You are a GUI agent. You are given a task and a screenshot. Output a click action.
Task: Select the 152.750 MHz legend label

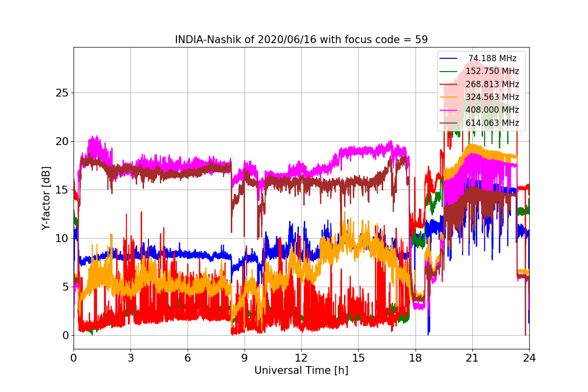click(x=492, y=71)
